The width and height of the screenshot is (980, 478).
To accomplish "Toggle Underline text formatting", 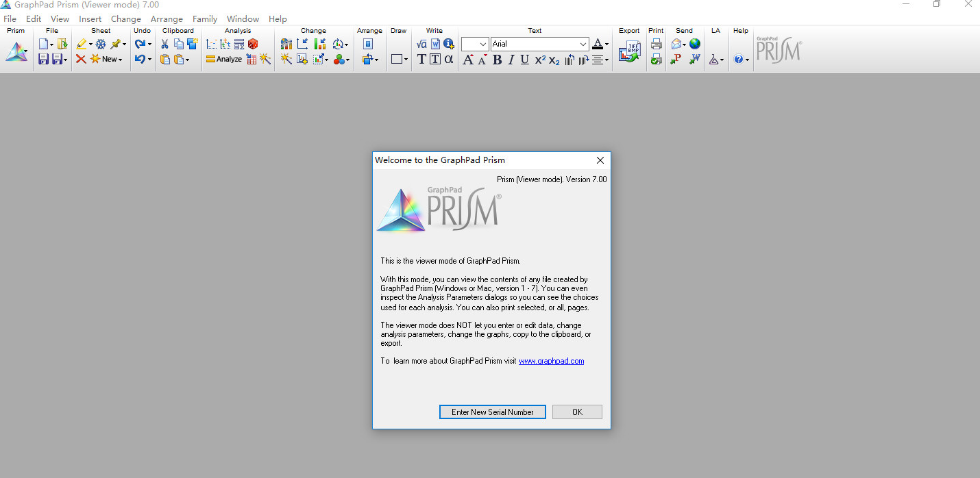I will pos(525,60).
